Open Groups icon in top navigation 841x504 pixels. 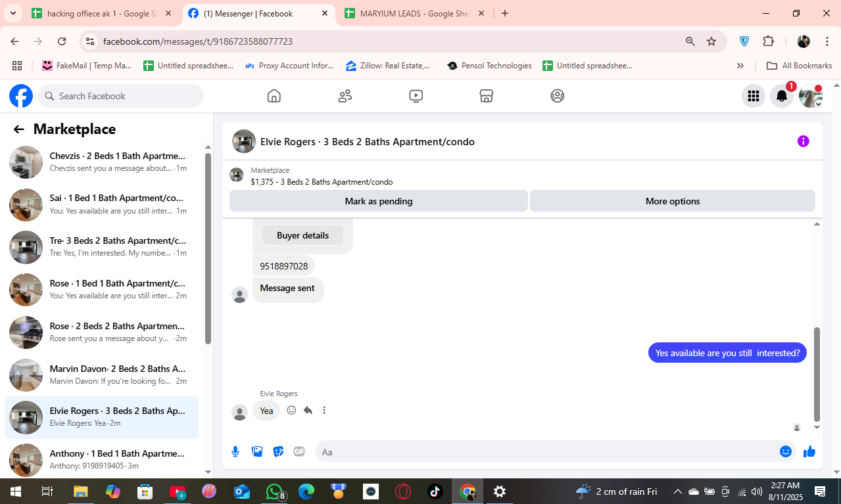pos(558,96)
